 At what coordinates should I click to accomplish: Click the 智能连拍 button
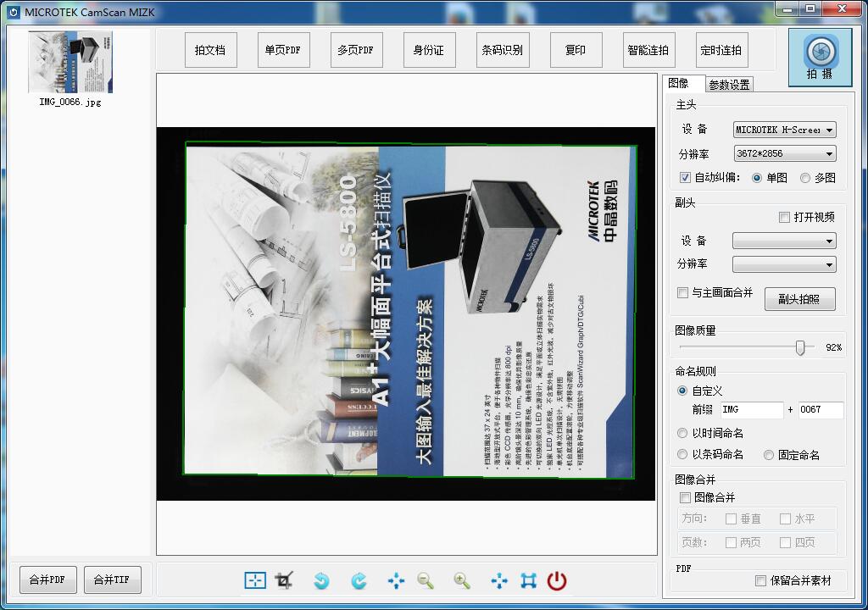tap(648, 50)
